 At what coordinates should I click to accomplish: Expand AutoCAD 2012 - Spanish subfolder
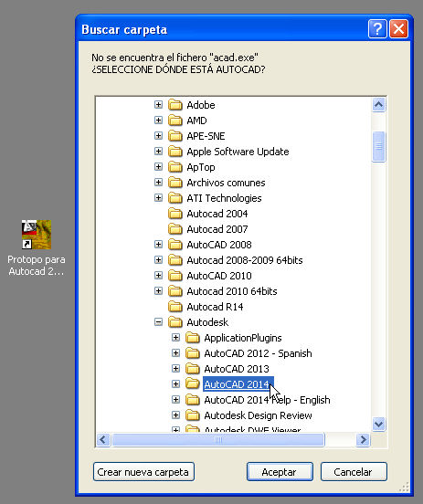175,353
